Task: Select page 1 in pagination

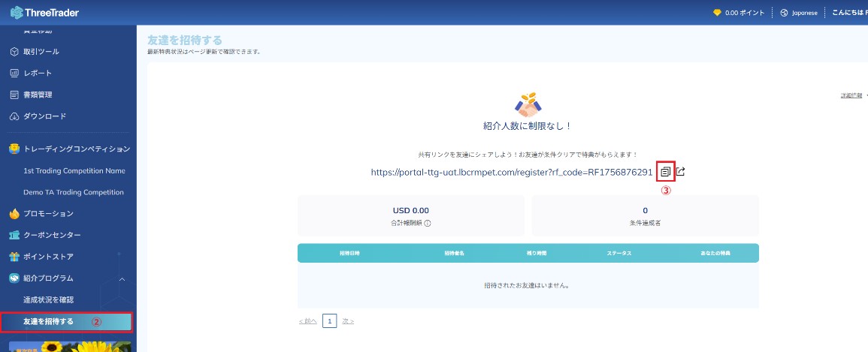Action: pyautogui.click(x=329, y=321)
